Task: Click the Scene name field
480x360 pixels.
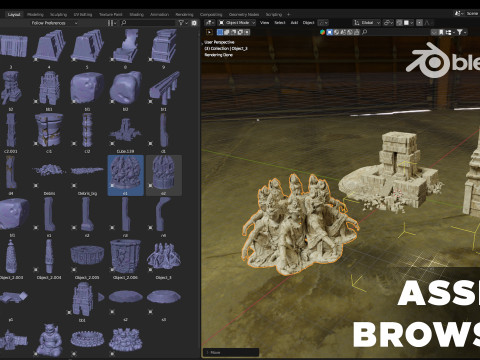Action: (473, 13)
